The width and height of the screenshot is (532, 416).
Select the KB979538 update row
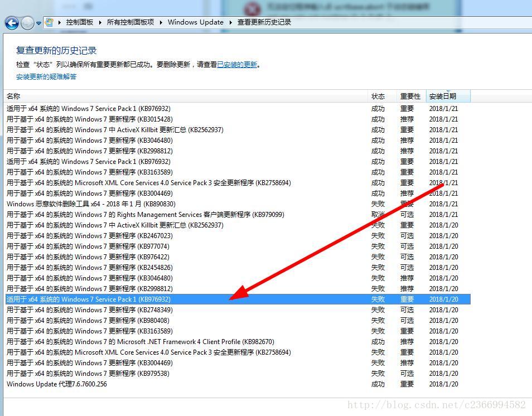coord(237,373)
